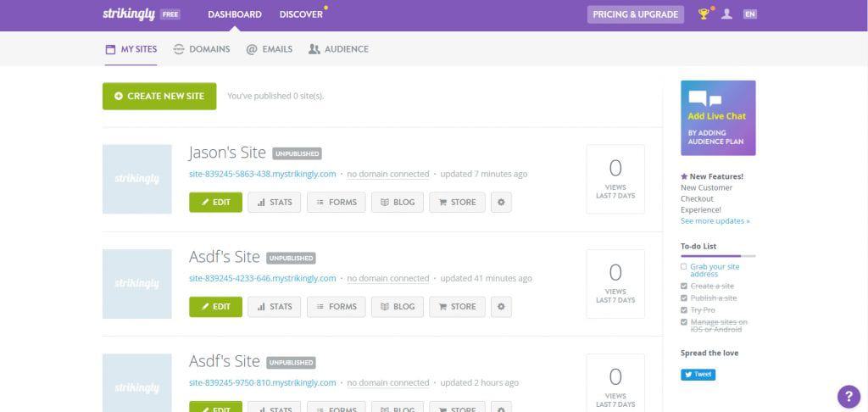Click the To-do List progress bar
868x412 pixels.
click(718, 256)
